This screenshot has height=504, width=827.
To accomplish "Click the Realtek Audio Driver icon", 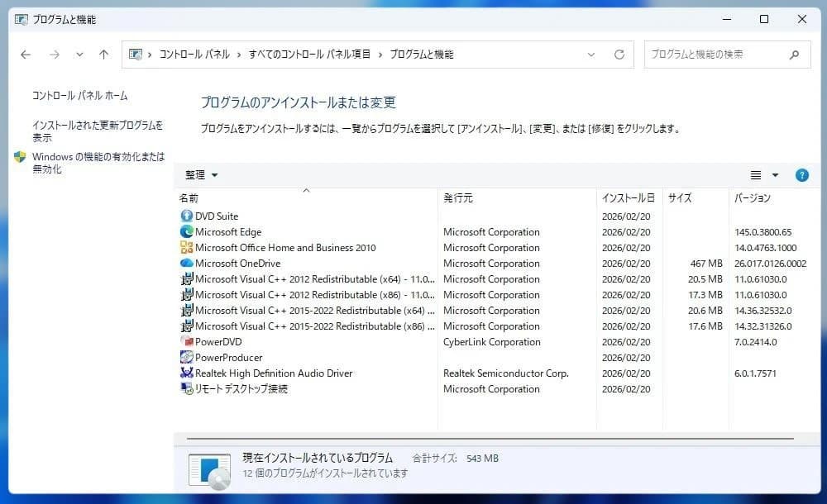I will 187,373.
